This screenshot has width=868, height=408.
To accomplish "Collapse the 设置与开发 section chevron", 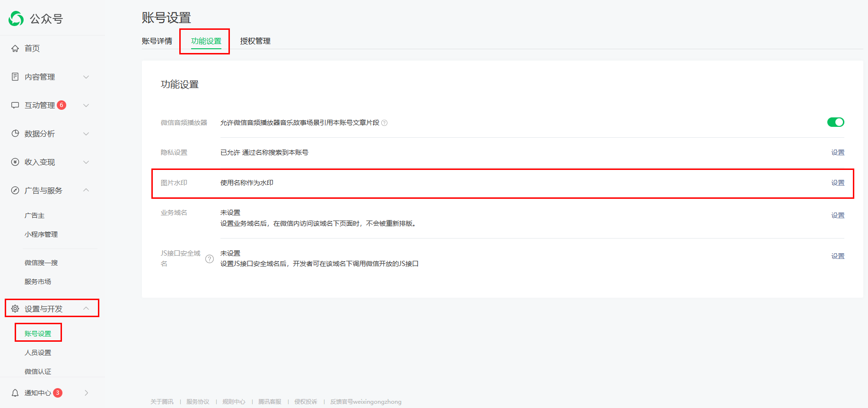I will coord(86,309).
